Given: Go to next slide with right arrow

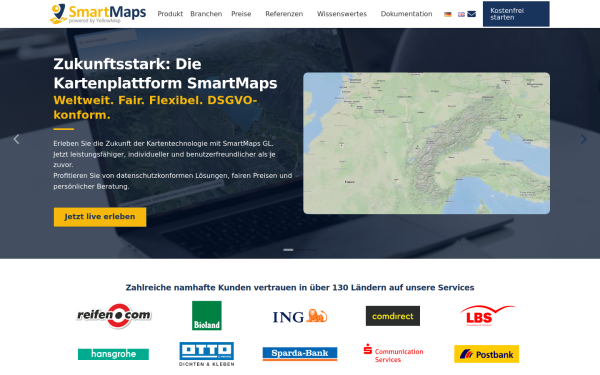Looking at the screenshot, I should [x=583, y=139].
